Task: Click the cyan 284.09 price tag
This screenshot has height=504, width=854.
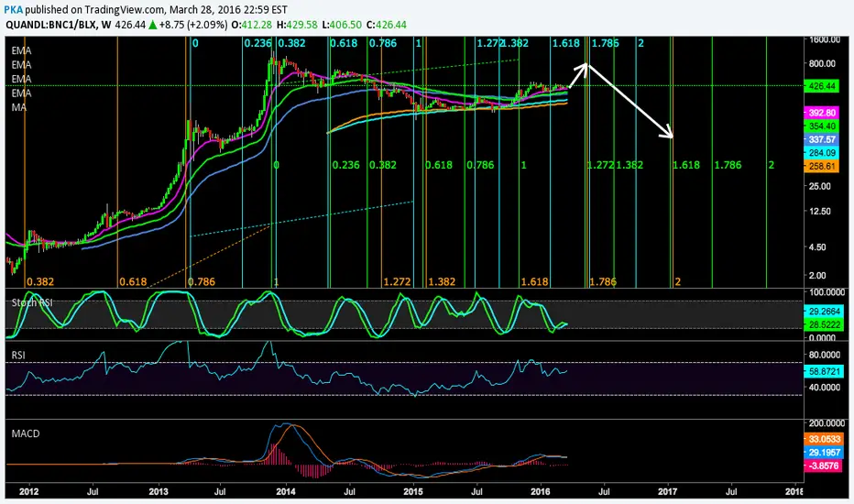Action: coord(821,152)
